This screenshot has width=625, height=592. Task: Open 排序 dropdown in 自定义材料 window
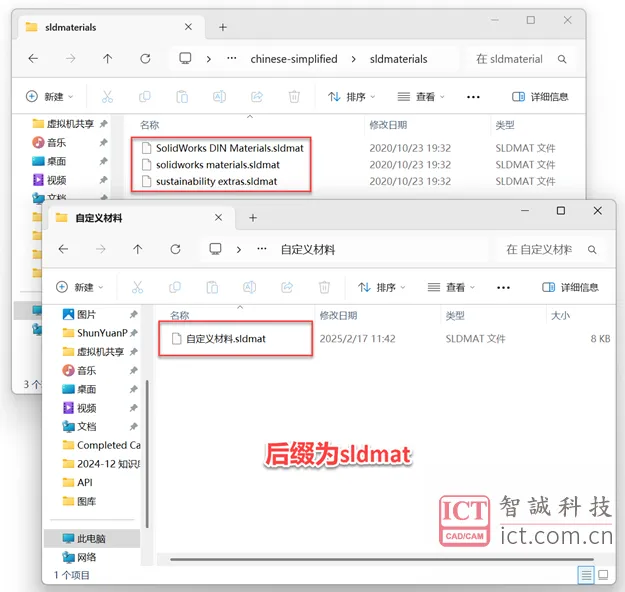pyautogui.click(x=381, y=287)
